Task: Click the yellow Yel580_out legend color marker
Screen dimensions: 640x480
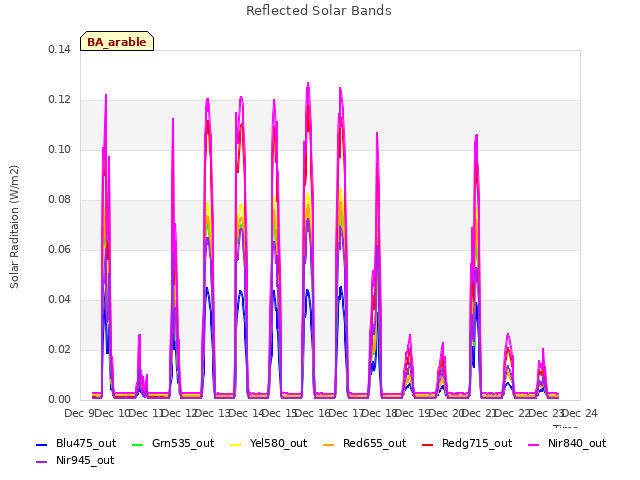Action: click(236, 444)
